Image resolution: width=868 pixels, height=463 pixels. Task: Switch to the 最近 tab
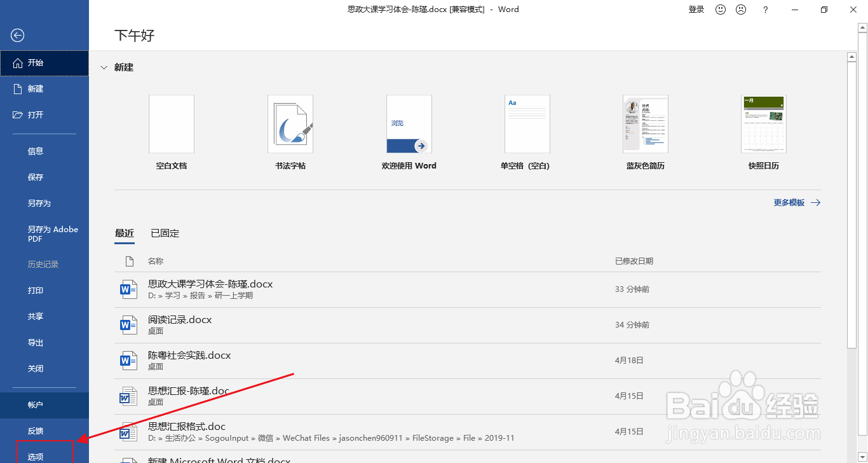coord(125,233)
